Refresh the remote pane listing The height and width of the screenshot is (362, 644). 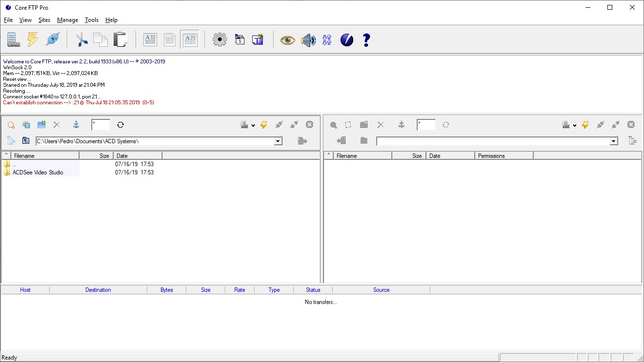pyautogui.click(x=446, y=125)
